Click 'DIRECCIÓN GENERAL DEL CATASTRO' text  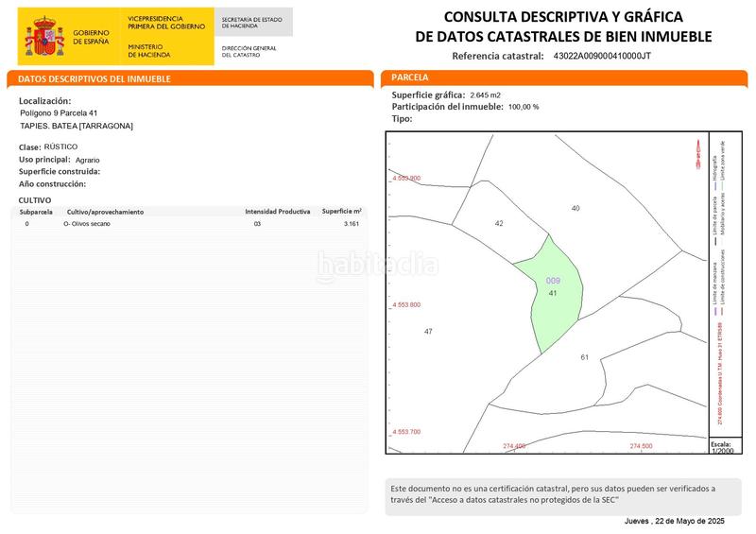point(249,52)
